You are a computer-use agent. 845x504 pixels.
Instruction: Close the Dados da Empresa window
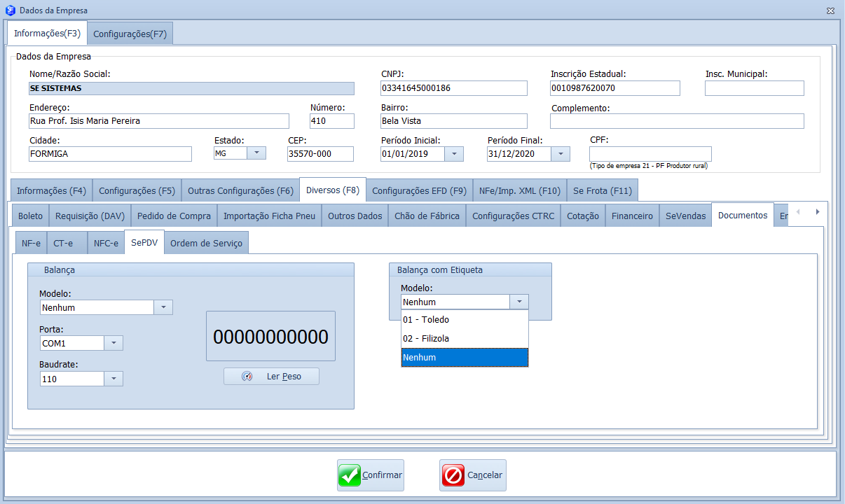pyautogui.click(x=830, y=10)
